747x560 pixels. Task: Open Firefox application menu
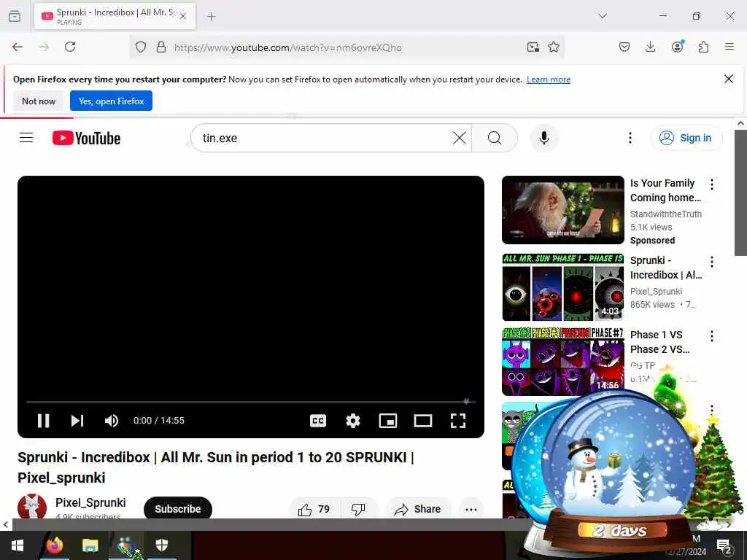point(729,47)
